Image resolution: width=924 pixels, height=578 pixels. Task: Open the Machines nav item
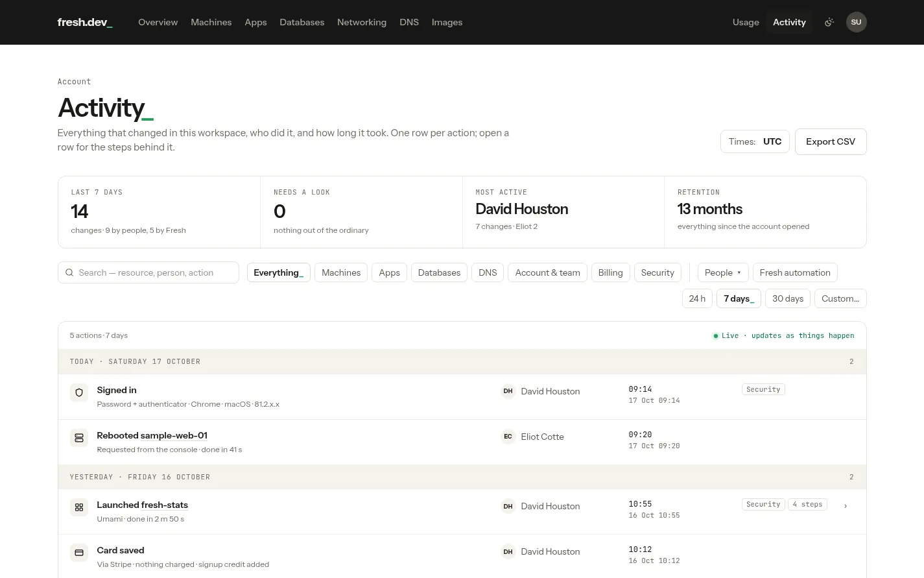point(211,22)
